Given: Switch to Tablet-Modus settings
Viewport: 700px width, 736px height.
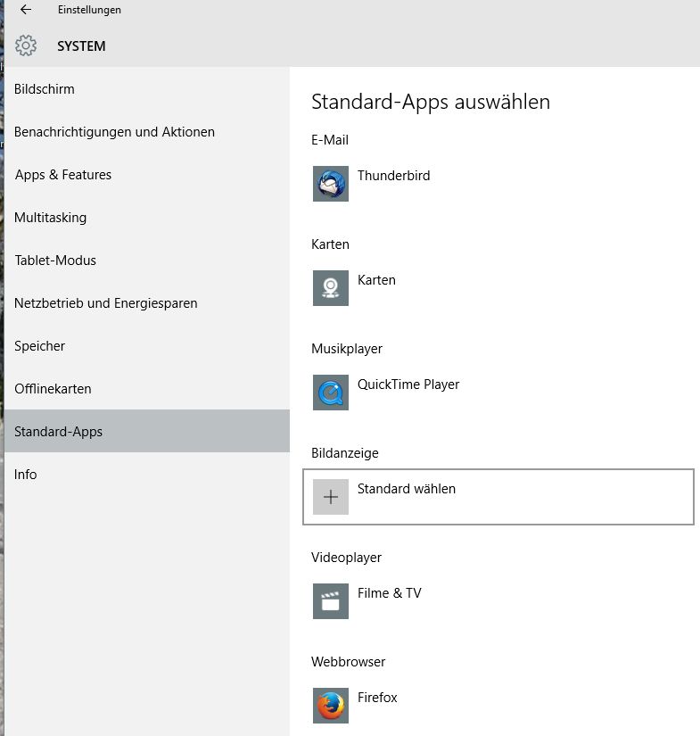Looking at the screenshot, I should coord(55,260).
